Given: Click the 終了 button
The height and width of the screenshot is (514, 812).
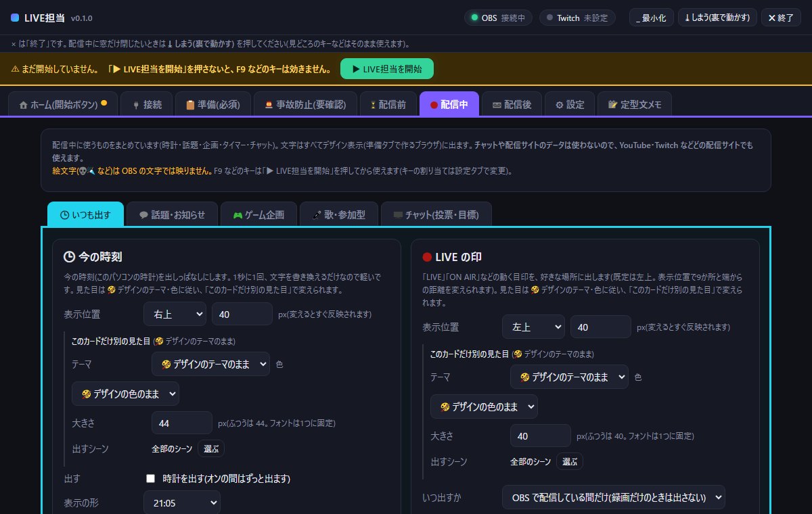Looking at the screenshot, I should click(781, 18).
